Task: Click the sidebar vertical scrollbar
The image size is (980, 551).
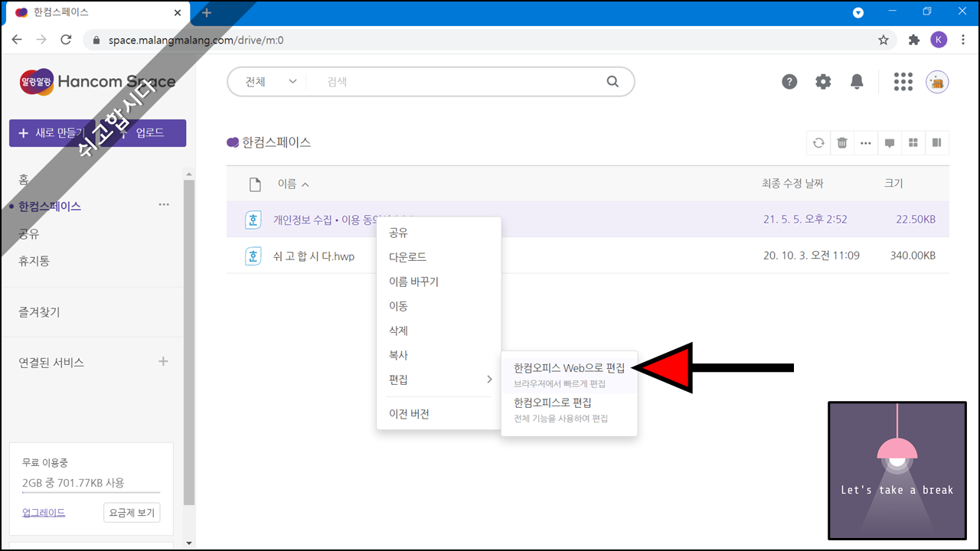Action: tap(189, 342)
